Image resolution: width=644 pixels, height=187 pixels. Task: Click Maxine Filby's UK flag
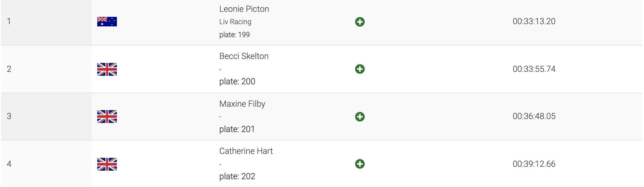coord(107,117)
